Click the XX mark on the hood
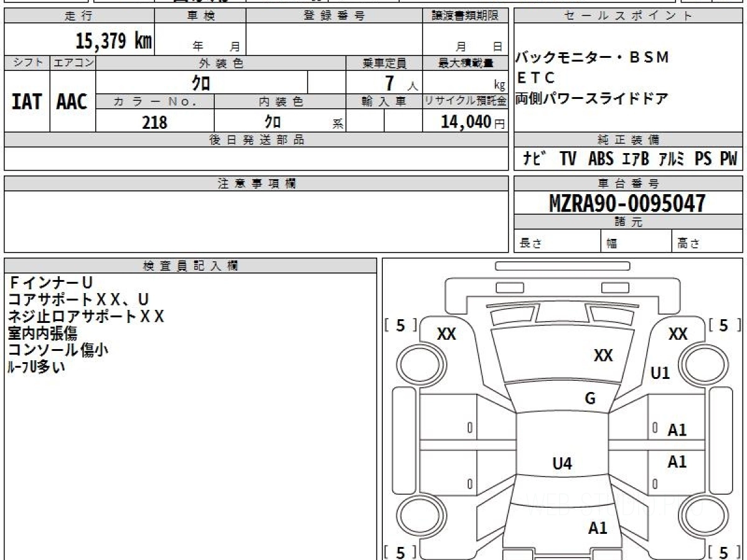 click(603, 355)
